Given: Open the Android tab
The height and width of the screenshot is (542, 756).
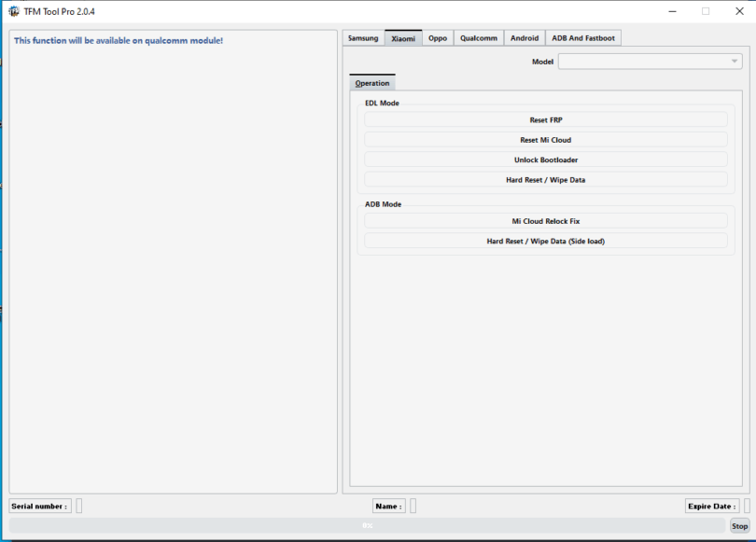Looking at the screenshot, I should tap(525, 38).
